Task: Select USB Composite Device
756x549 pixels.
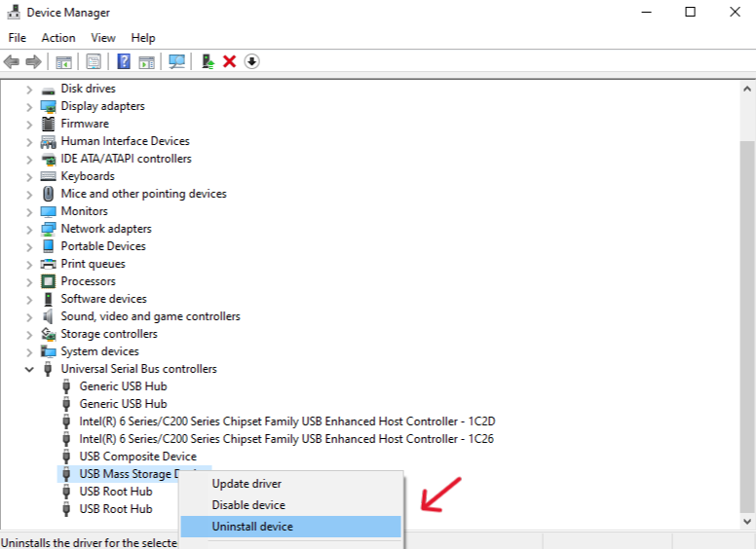Action: [x=138, y=457]
